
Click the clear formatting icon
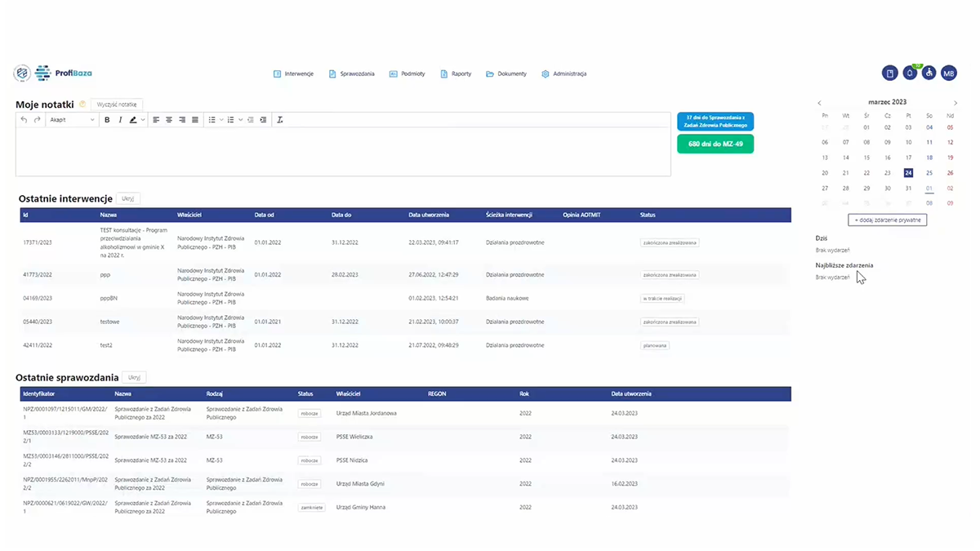point(279,120)
